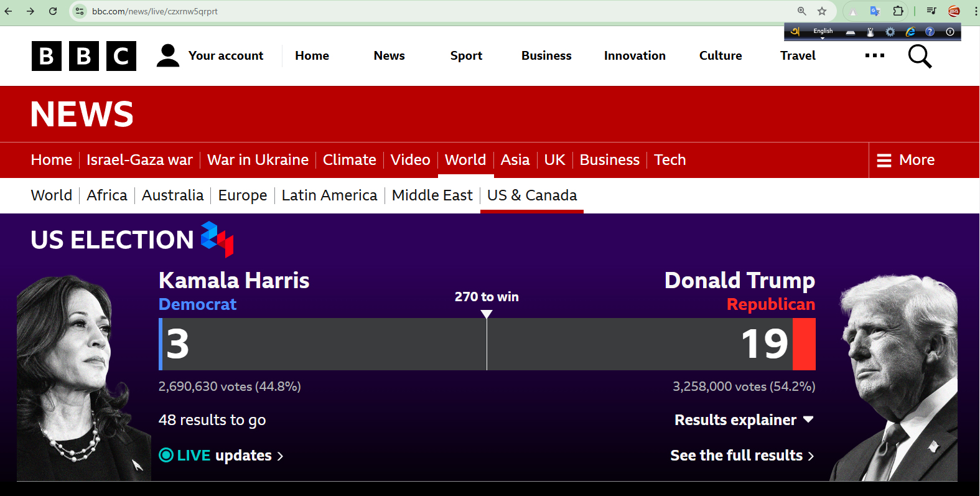Click the media control music icon

[931, 11]
